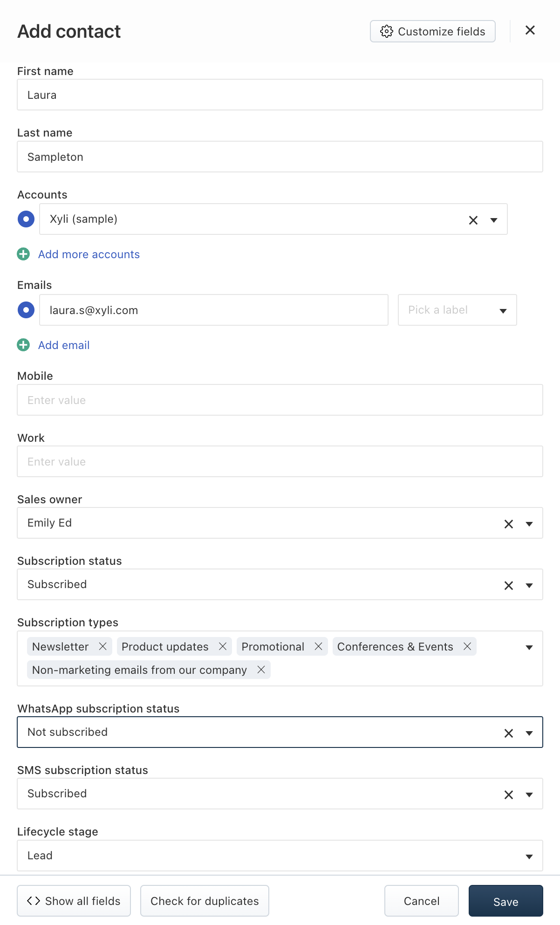Remove Non-marketing emails from our company tag

click(261, 670)
